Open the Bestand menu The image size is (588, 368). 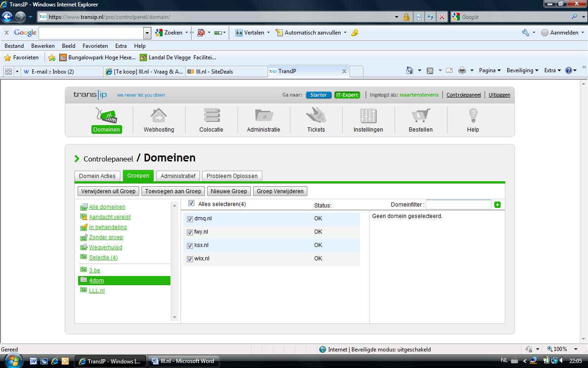coord(14,46)
